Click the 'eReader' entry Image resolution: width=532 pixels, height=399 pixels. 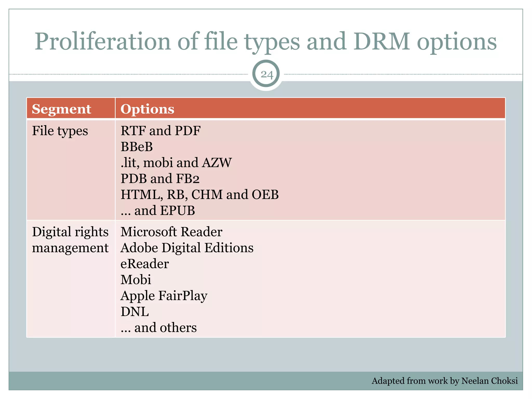click(x=145, y=264)
